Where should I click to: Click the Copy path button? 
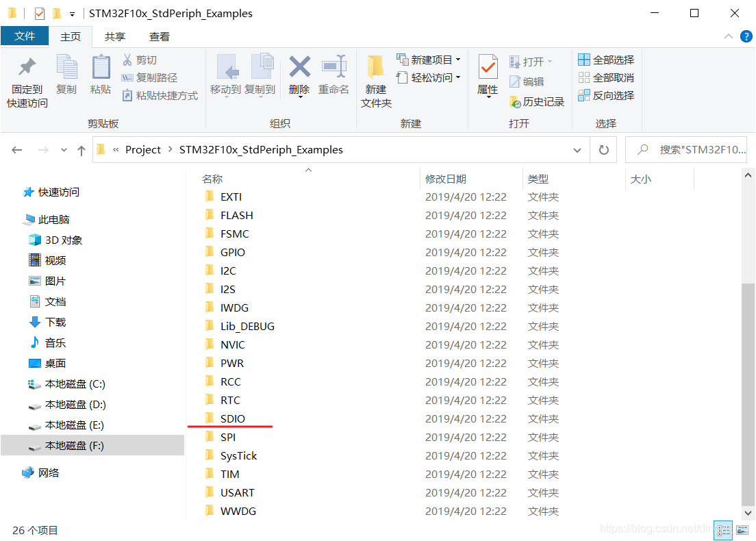coord(149,77)
